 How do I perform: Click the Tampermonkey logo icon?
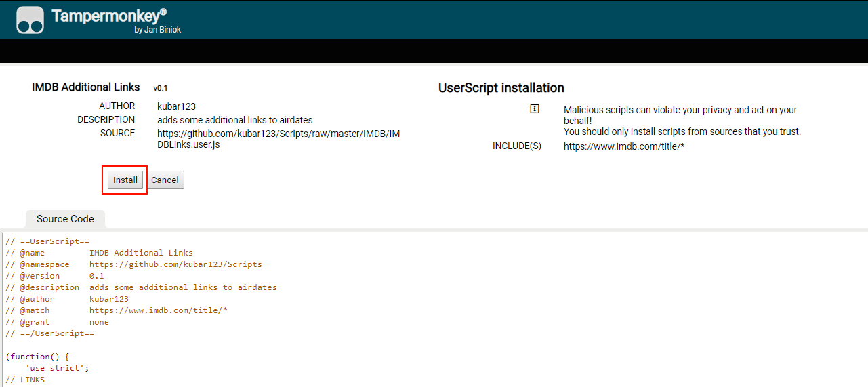[x=30, y=21]
